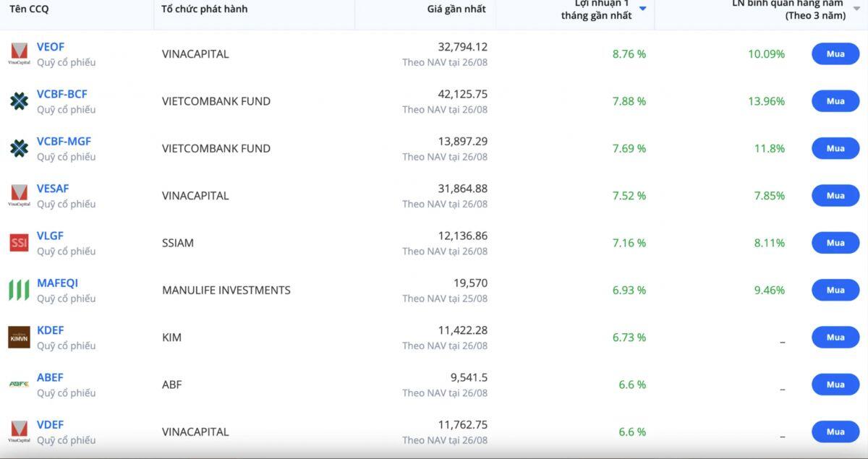Image resolution: width=868 pixels, height=459 pixels.
Task: Click Mua next to VLGF
Action: (835, 243)
